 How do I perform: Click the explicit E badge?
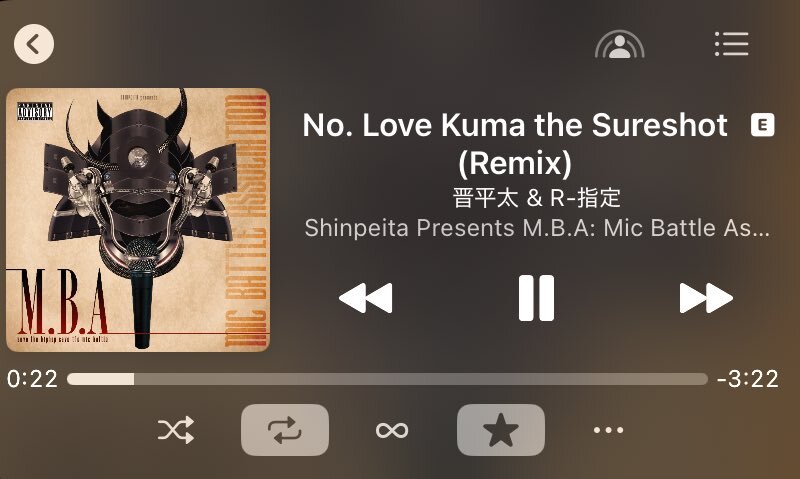point(763,125)
